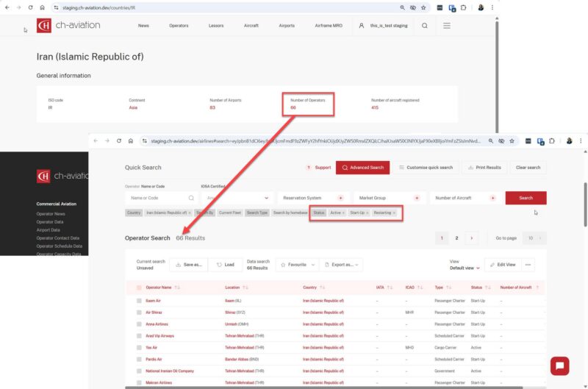Check the select-all checkbox in table header
This screenshot has height=389, width=588.
tap(139, 288)
